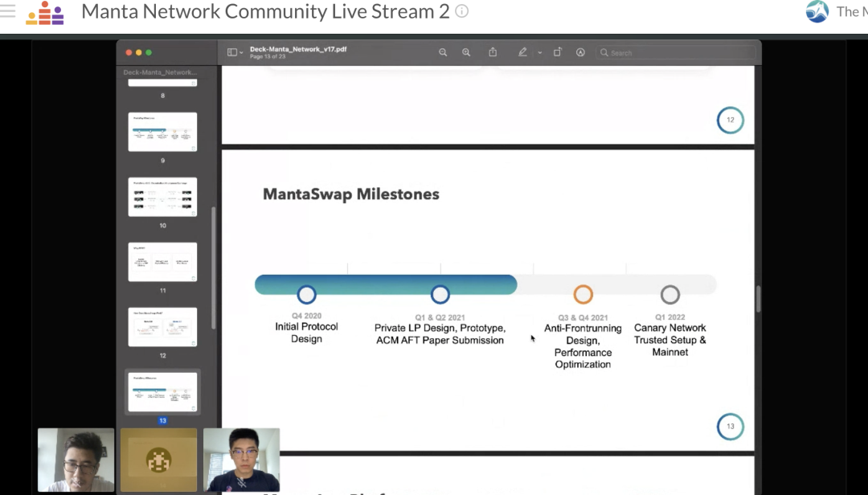Click the ACM AFT Paper Submission text
Viewport: 868px width, 495px height.
[x=440, y=341]
